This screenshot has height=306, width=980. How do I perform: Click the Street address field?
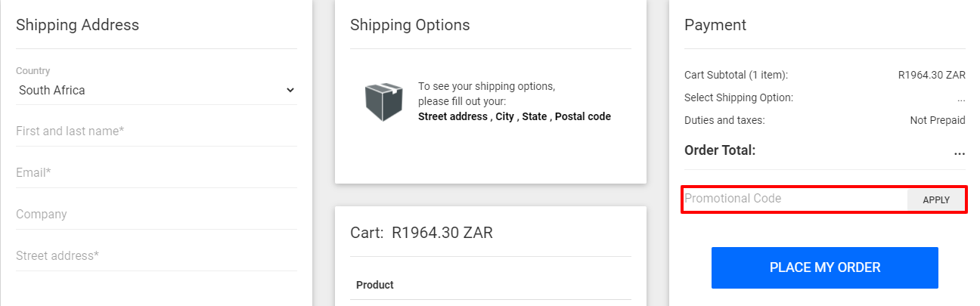click(157, 256)
